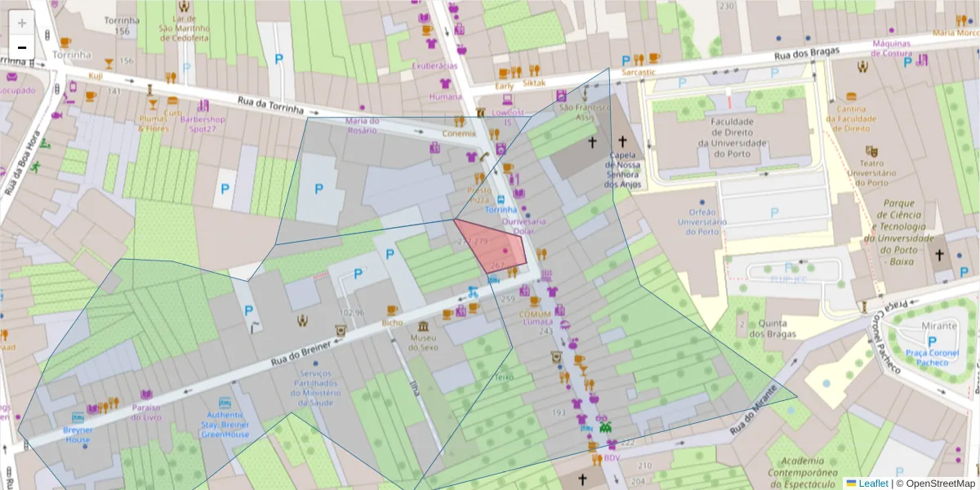Select the laptop icon for LowCost IS
The image size is (980, 490).
pos(506,100)
